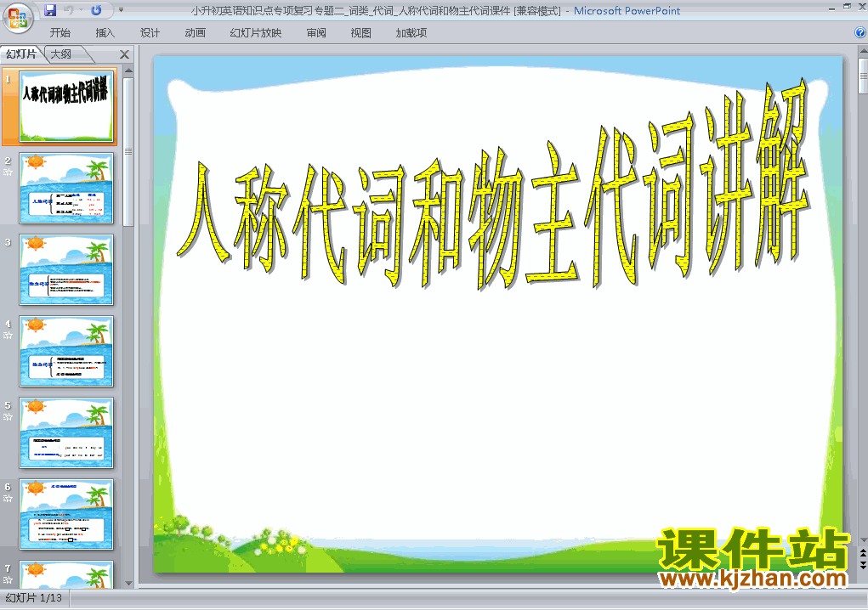
Task: Open the 开始 ribbon tab
Action: pyautogui.click(x=60, y=32)
